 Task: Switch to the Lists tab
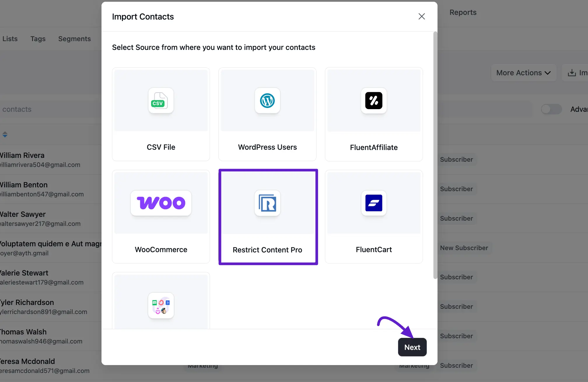10,39
